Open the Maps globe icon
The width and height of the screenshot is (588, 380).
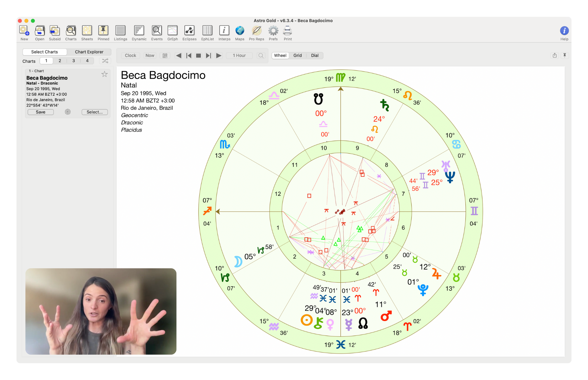pyautogui.click(x=239, y=33)
